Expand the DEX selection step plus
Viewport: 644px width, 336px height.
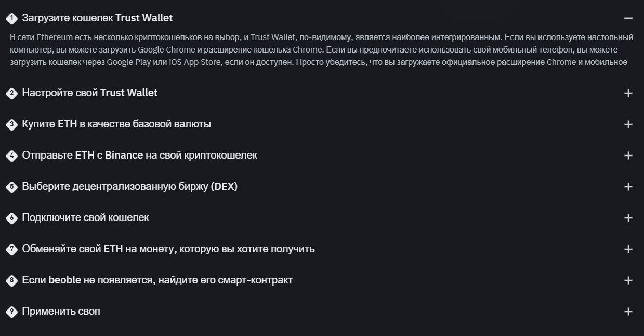[x=628, y=187]
